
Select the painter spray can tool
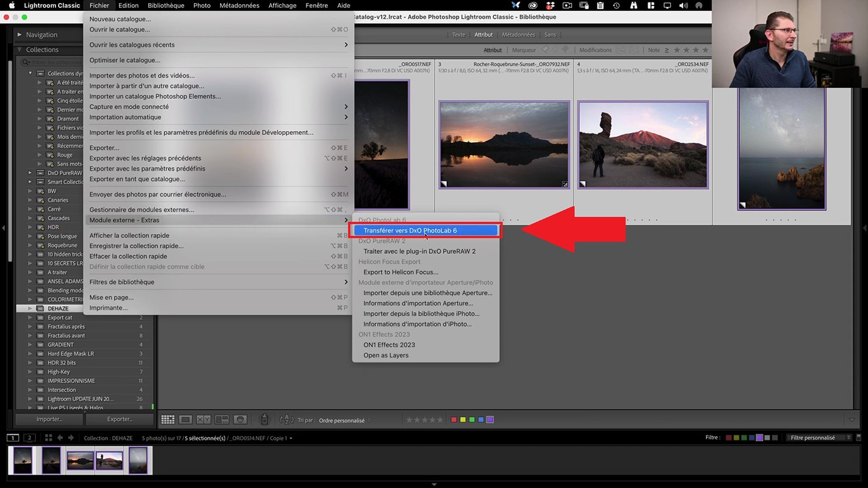click(x=264, y=419)
